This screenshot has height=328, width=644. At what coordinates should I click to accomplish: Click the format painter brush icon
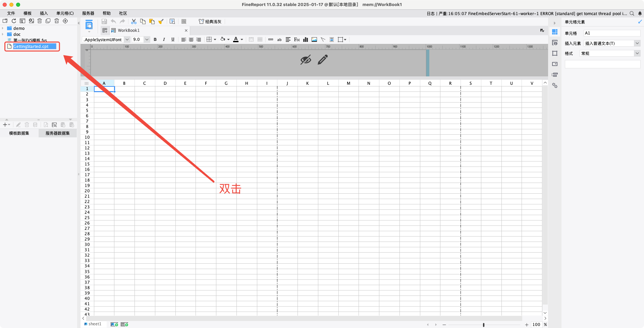pyautogui.click(x=161, y=21)
